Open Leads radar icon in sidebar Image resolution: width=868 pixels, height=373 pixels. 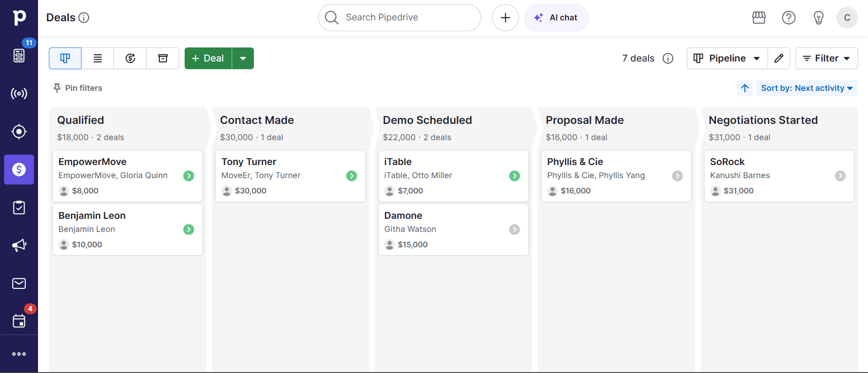pyautogui.click(x=19, y=94)
